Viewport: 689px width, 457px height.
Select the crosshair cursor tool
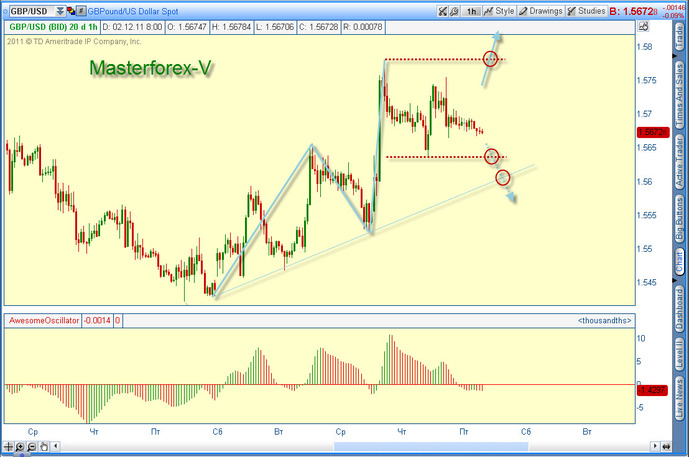[x=8, y=447]
